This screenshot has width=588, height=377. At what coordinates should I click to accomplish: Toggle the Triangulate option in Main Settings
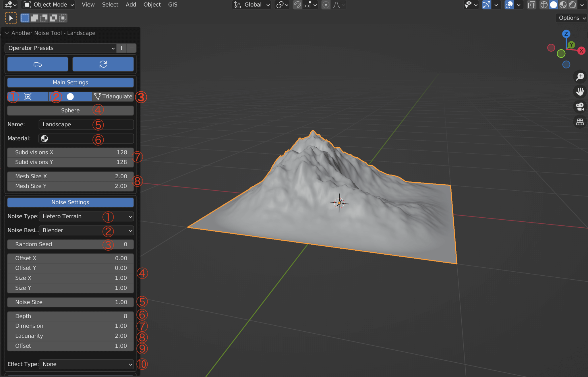[113, 96]
